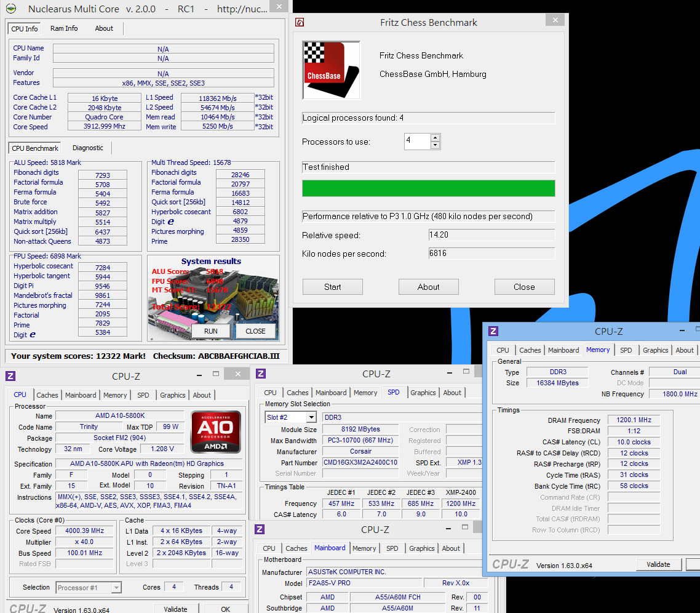The image size is (700, 613).
Task: Open the Processor #1 selection dropdown
Action: (116, 588)
